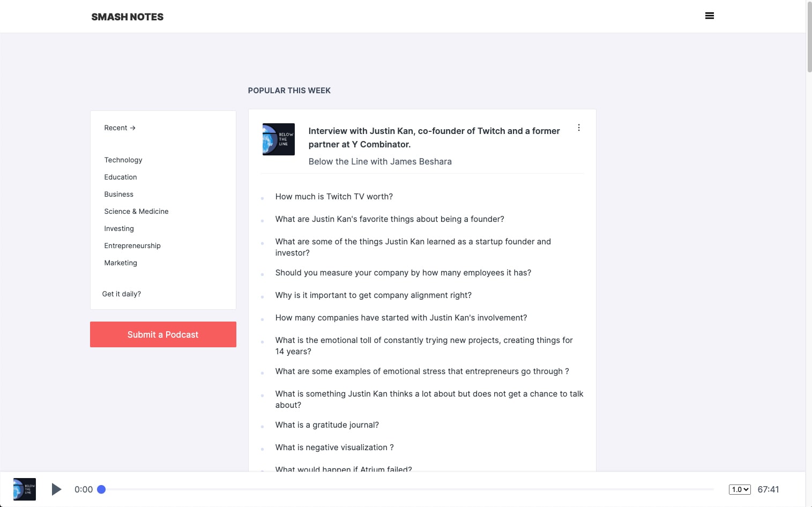Open the Justin Kan interview title
This screenshot has width=812, height=507.
click(x=434, y=138)
